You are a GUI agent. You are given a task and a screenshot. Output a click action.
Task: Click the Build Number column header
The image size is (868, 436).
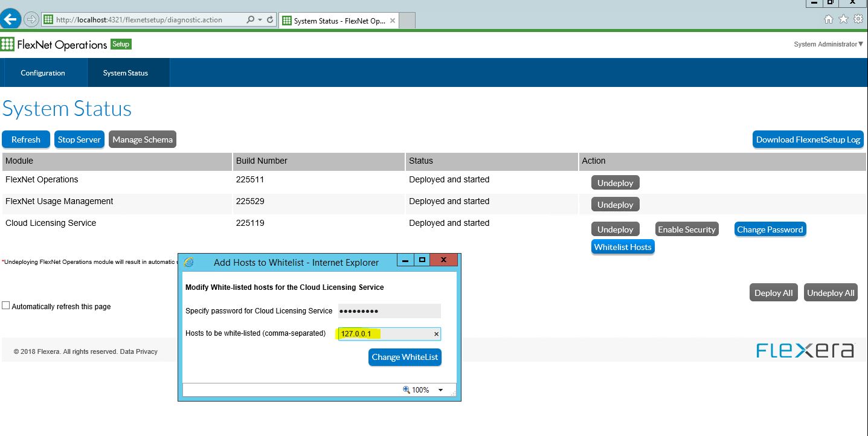click(318, 161)
